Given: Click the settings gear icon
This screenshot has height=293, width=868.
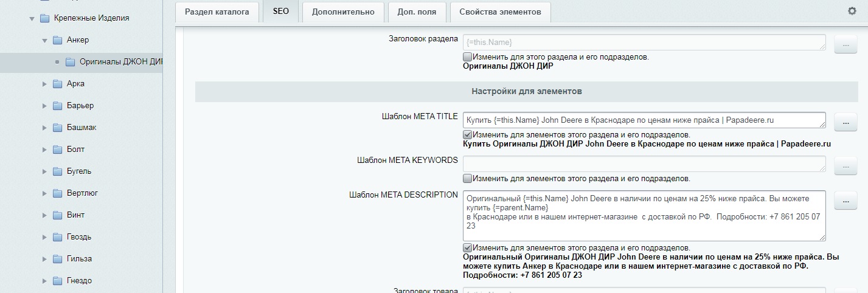Looking at the screenshot, I should (x=852, y=11).
